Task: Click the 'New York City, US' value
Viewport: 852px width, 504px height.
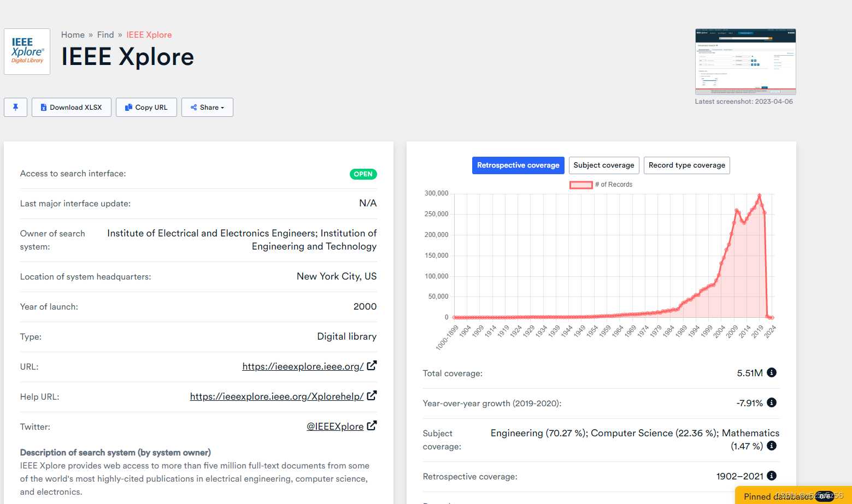Action: tap(337, 276)
